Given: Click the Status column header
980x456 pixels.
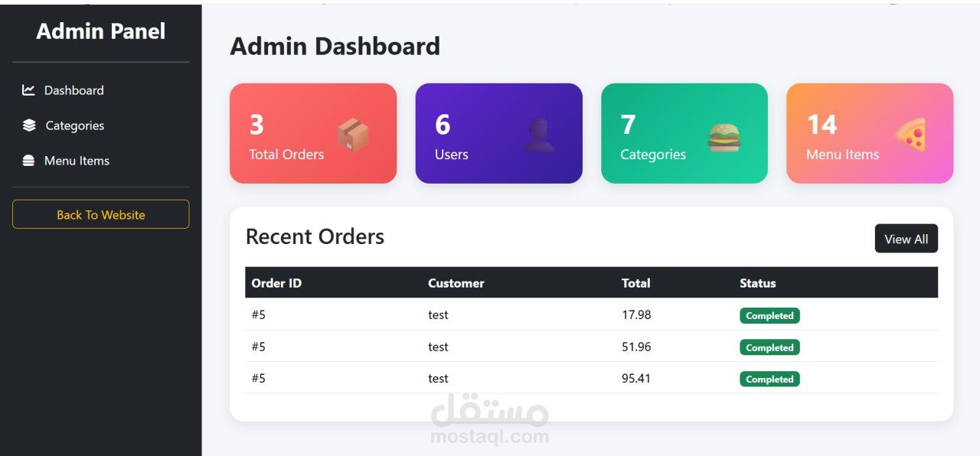Looking at the screenshot, I should pos(758,283).
